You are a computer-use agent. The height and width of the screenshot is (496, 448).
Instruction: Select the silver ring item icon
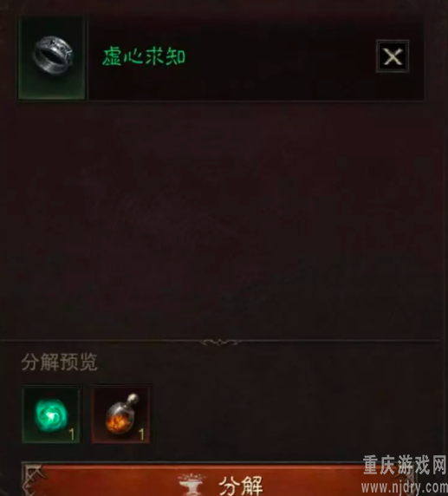[x=53, y=55]
